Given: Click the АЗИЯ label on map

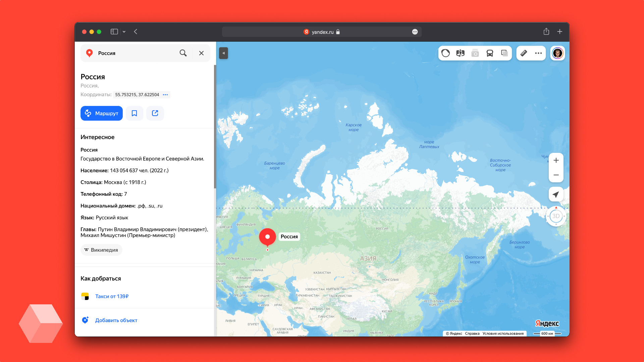Looking at the screenshot, I should 368,258.
